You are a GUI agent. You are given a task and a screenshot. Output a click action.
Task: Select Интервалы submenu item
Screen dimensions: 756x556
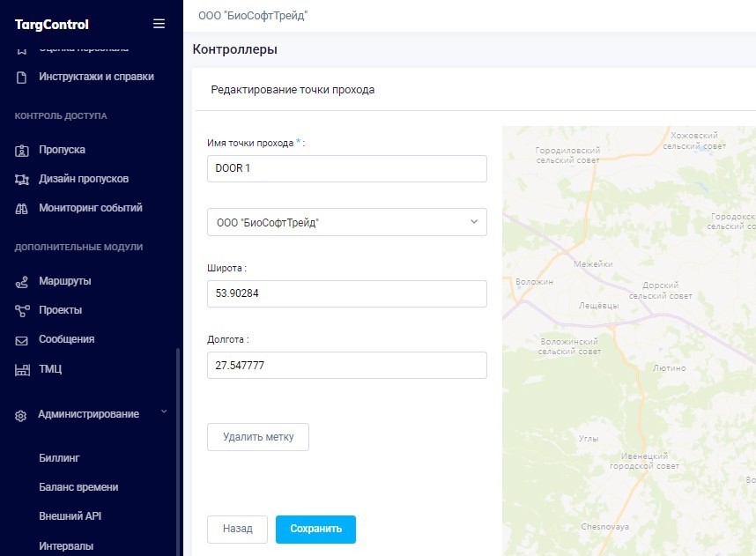pyautogui.click(x=66, y=546)
